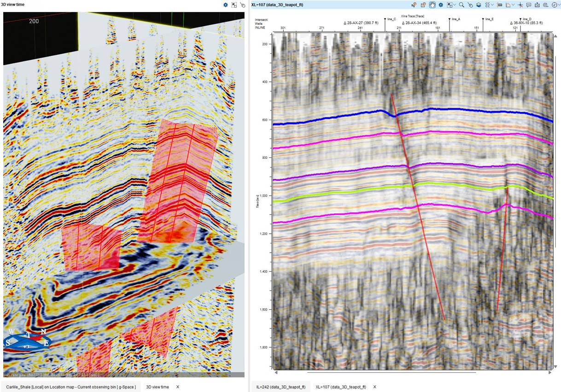
Task: Switch to Carlile_Shale Location map tab
Action: point(71,387)
